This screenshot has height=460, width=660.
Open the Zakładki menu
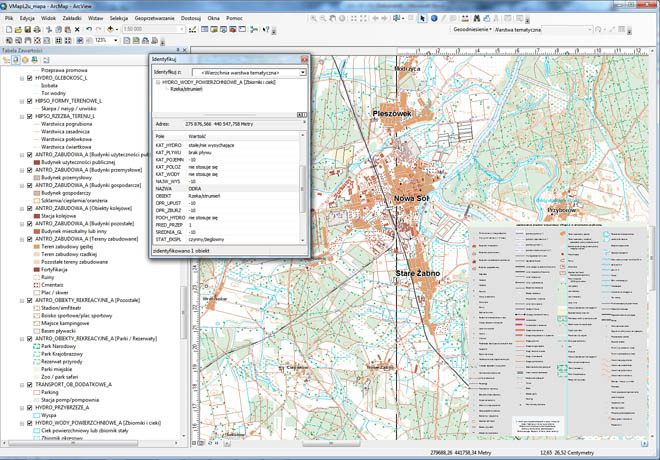pos(72,18)
